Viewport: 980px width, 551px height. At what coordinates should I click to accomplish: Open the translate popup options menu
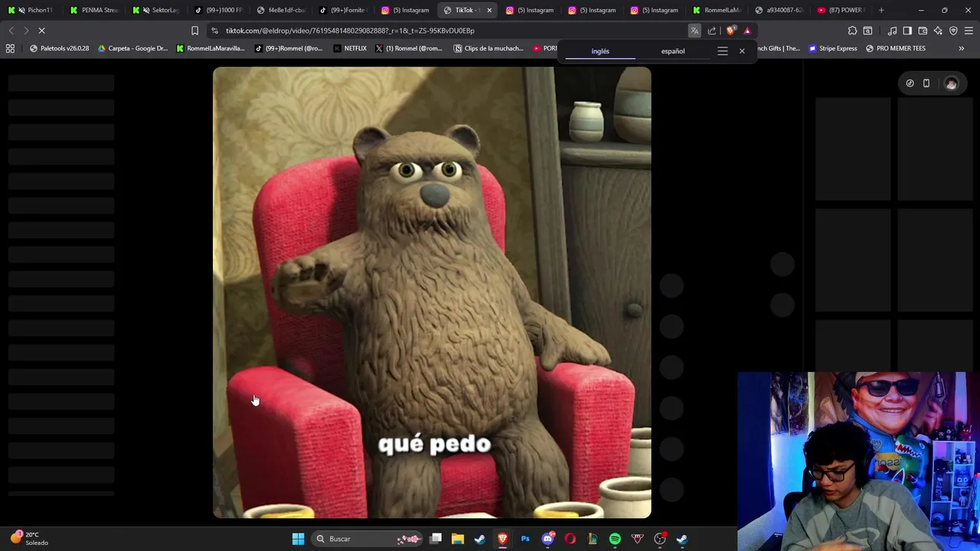(x=723, y=51)
